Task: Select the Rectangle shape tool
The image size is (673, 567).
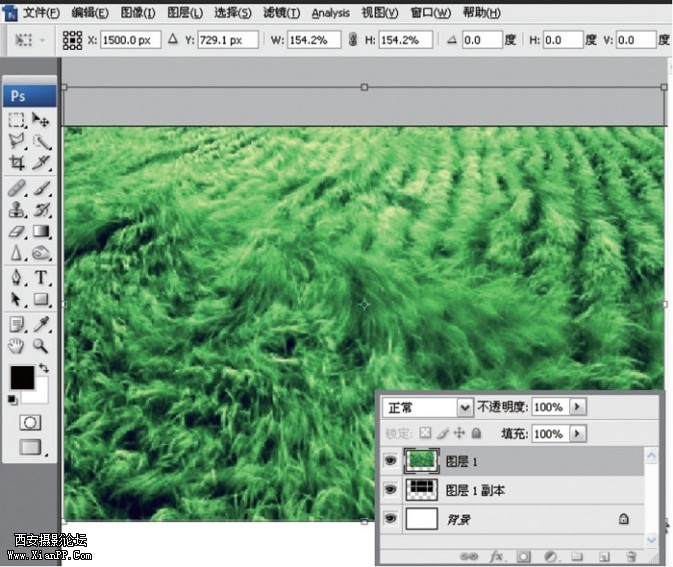Action: click(x=41, y=299)
